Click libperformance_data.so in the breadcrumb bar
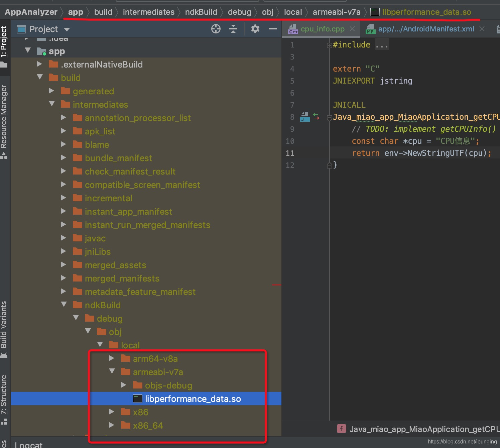 [x=427, y=12]
